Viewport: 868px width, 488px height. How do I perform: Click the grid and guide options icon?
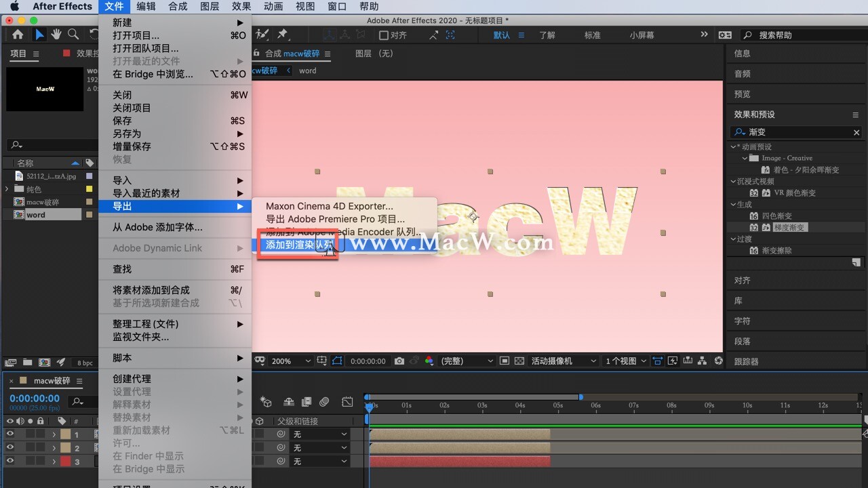point(321,361)
